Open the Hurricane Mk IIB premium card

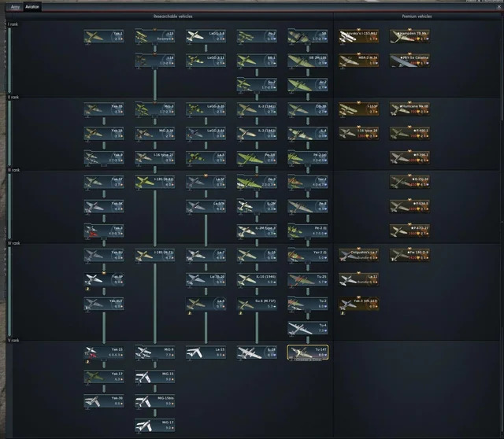[409, 109]
